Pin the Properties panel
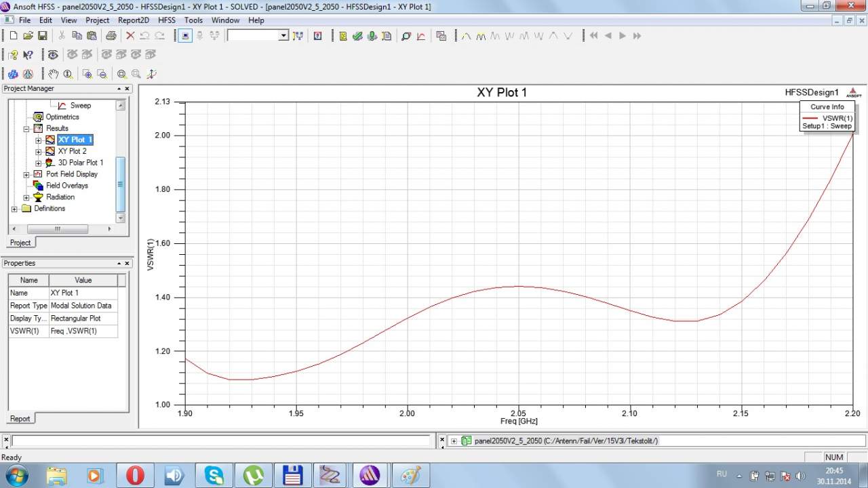 pyautogui.click(x=119, y=264)
